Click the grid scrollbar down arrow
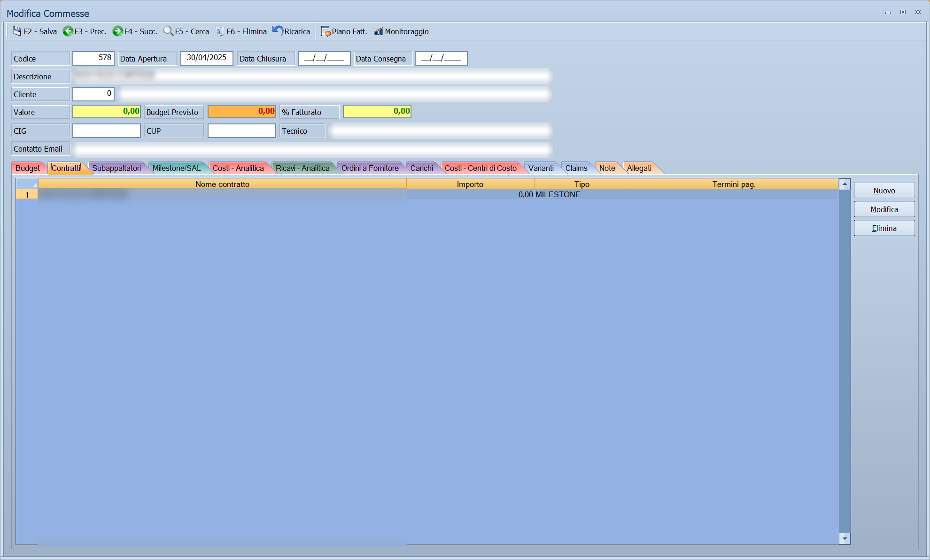Screen dimensions: 930x560 (x=845, y=539)
